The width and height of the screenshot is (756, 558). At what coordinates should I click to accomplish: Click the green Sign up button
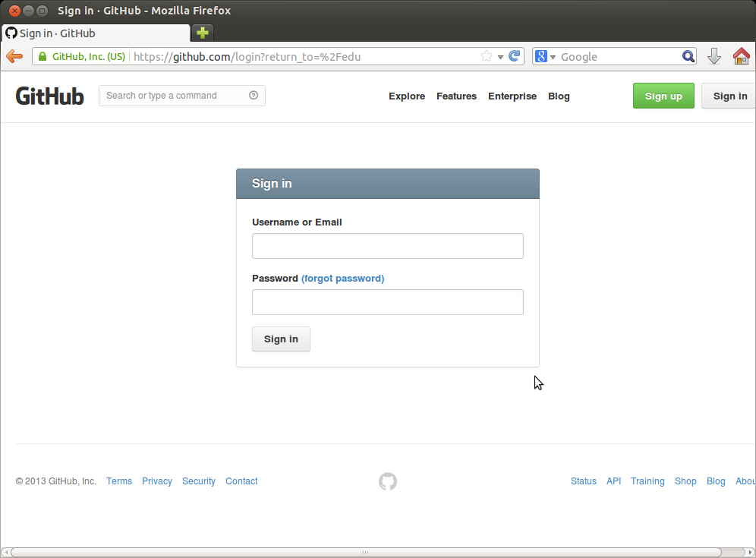pyautogui.click(x=663, y=96)
